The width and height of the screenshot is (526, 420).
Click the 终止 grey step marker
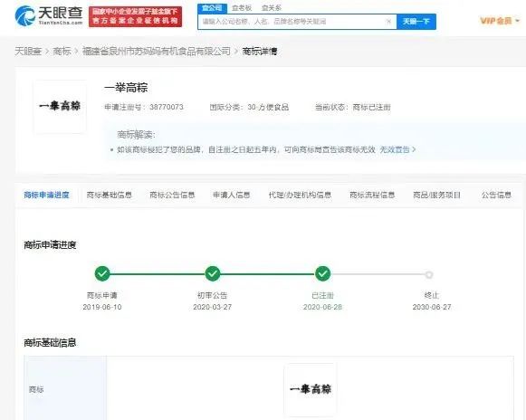(429, 275)
